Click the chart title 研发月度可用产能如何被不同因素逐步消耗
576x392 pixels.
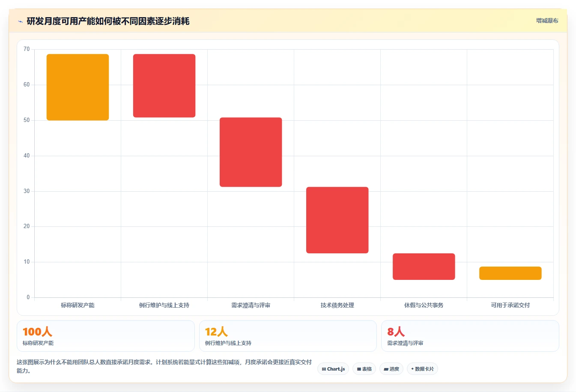click(108, 21)
